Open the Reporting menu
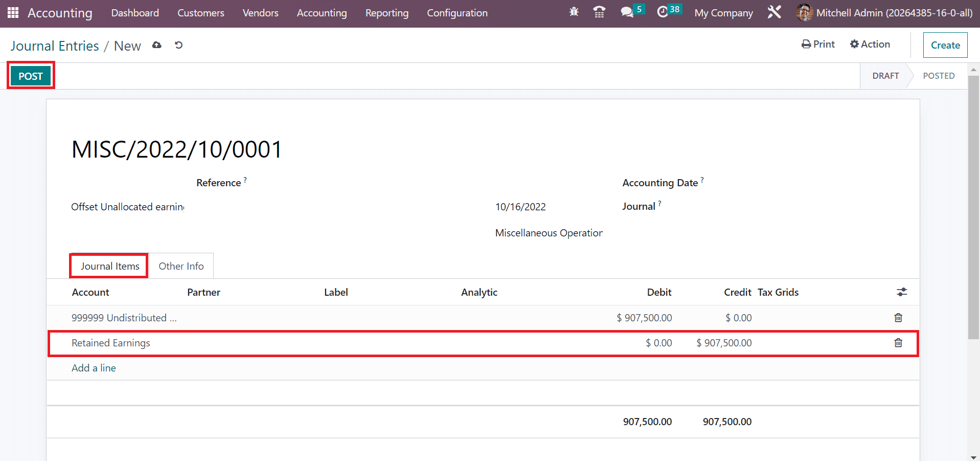The image size is (980, 461). click(x=387, y=13)
